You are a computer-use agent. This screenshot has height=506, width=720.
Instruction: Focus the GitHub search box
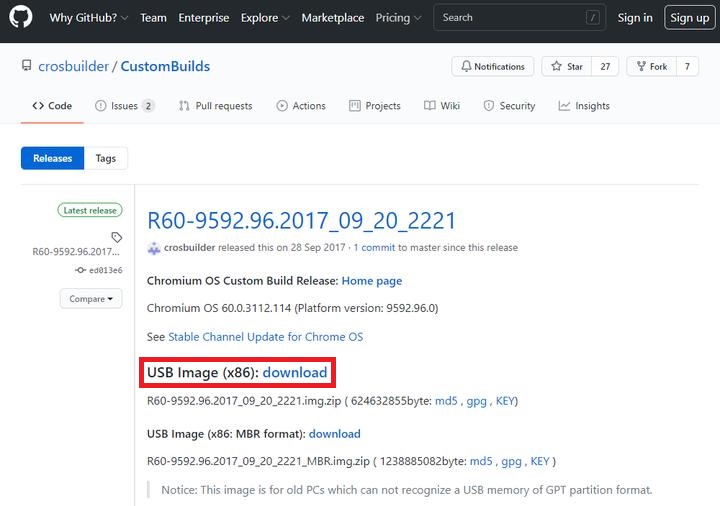519,17
